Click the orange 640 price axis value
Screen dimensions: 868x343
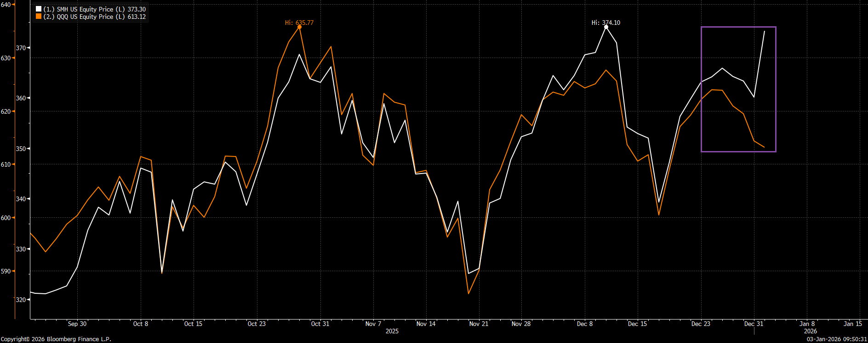6,5
